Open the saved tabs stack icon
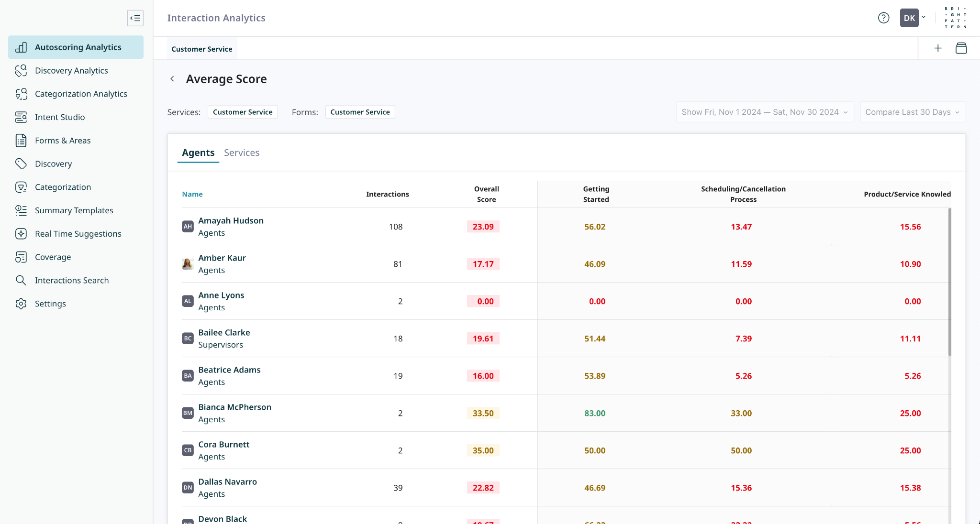980x524 pixels. click(x=961, y=48)
